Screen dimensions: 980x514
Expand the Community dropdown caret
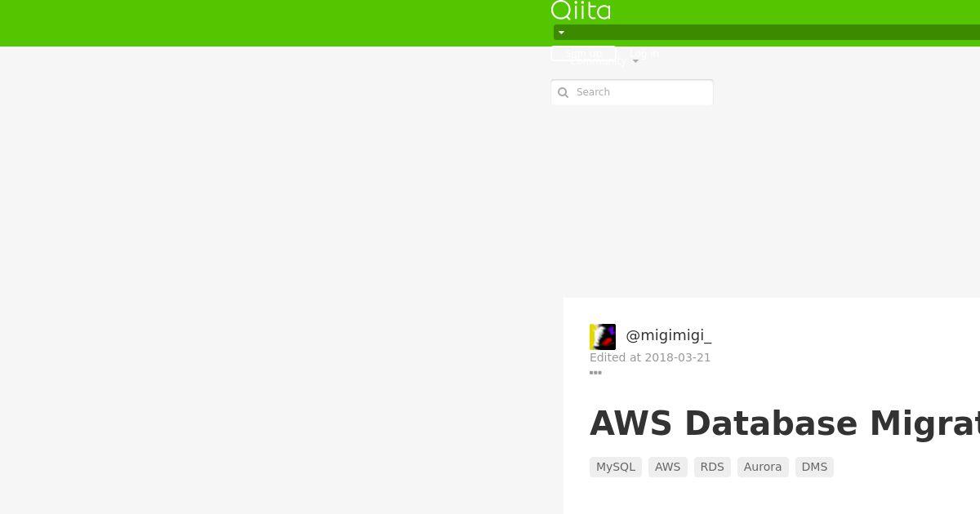click(x=635, y=62)
